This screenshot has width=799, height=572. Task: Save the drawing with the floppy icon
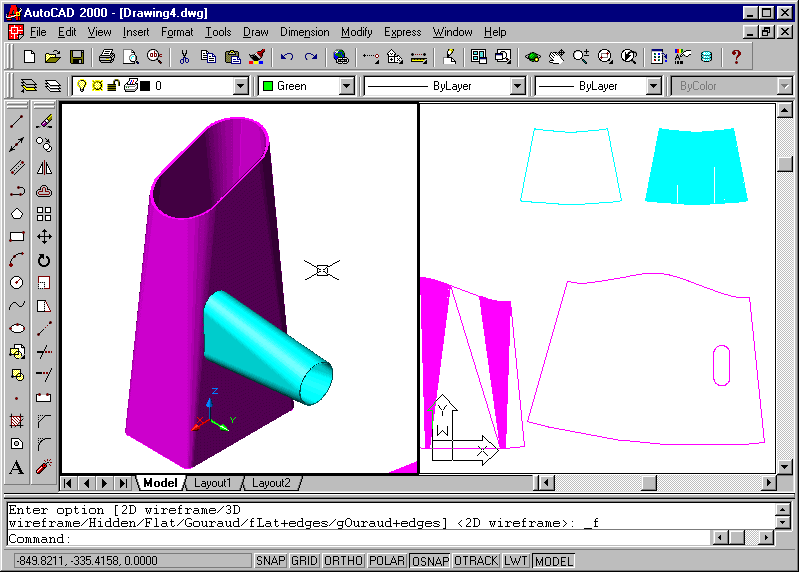click(x=77, y=57)
